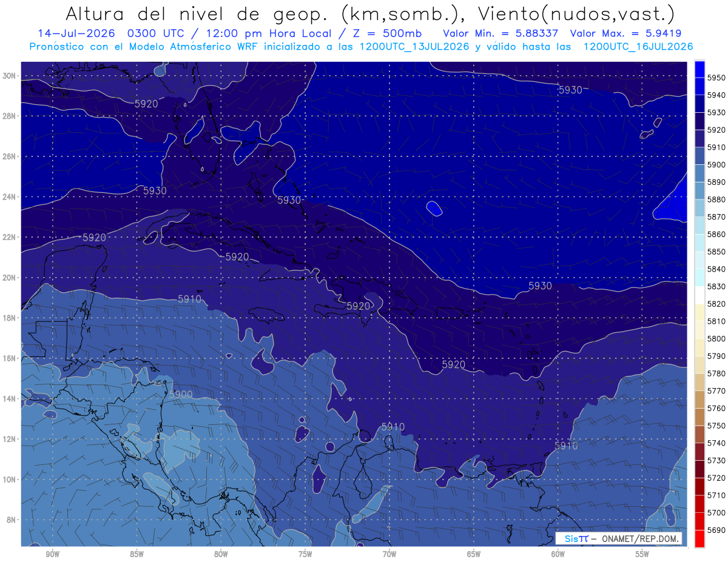
Task: Click the tan swatch between 5770 and 5760
Action: click(699, 400)
